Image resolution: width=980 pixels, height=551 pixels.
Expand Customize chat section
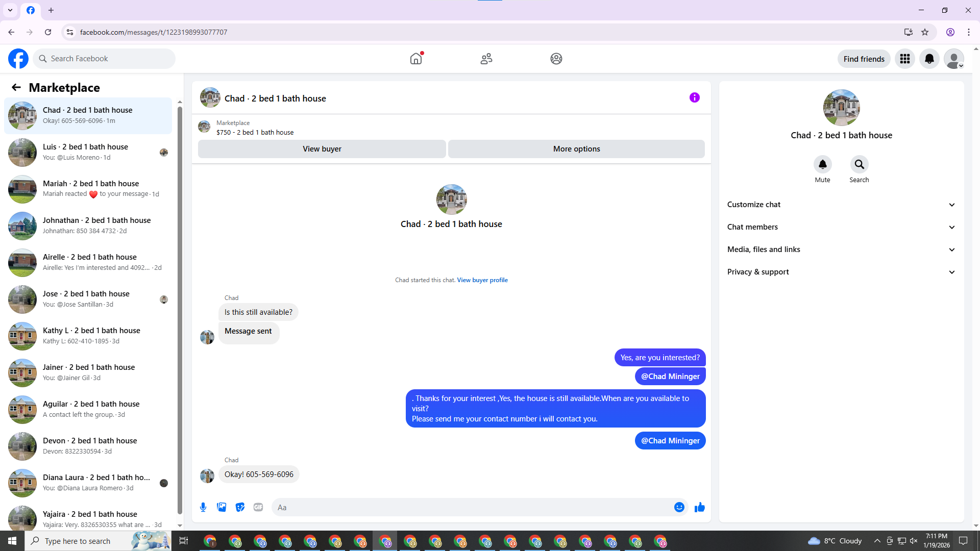coord(842,205)
